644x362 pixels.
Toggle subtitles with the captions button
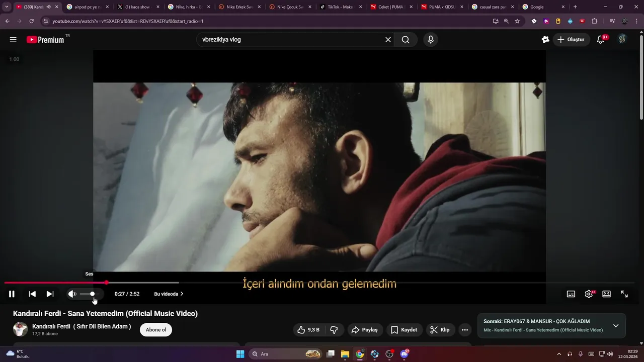571,294
